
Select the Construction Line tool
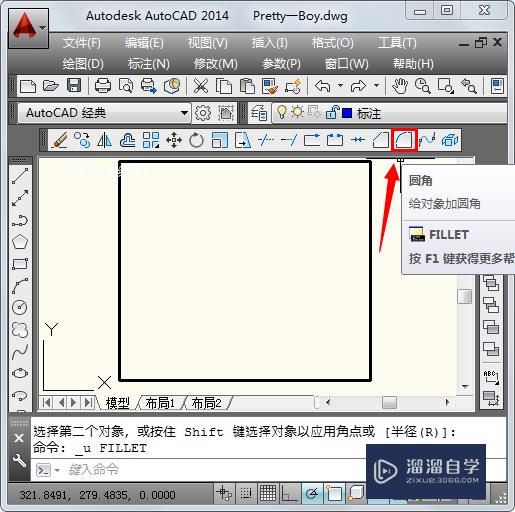(20, 198)
